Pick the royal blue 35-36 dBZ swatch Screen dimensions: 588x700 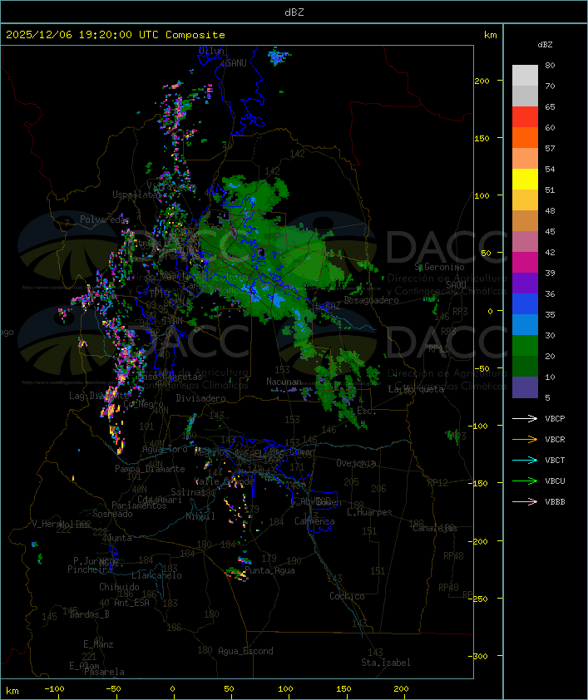[x=525, y=304]
